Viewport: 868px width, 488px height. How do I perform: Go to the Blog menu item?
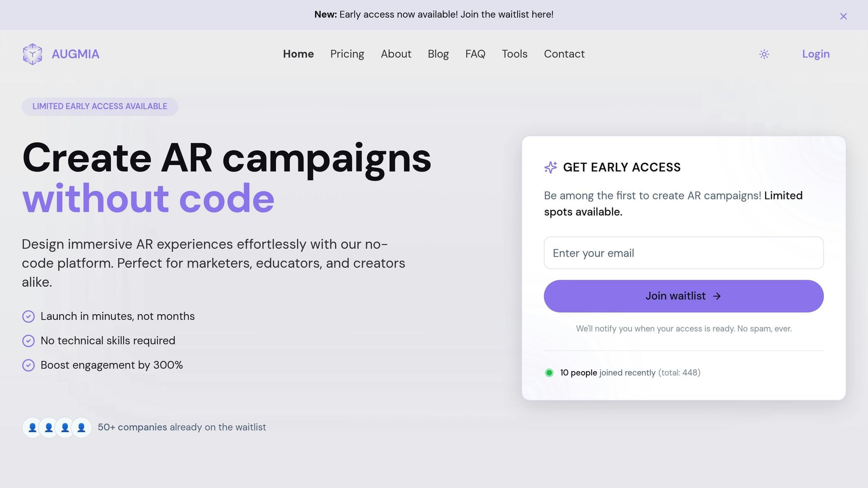[438, 54]
